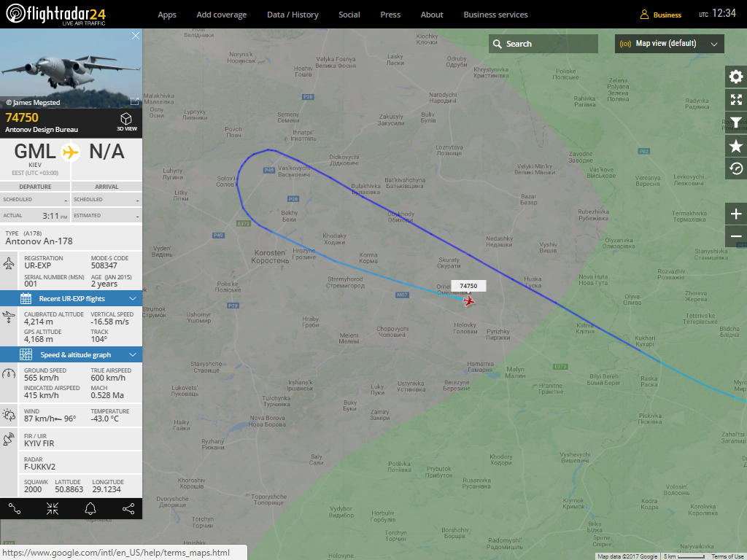
Task: Click the Business account link
Action: 661,15
